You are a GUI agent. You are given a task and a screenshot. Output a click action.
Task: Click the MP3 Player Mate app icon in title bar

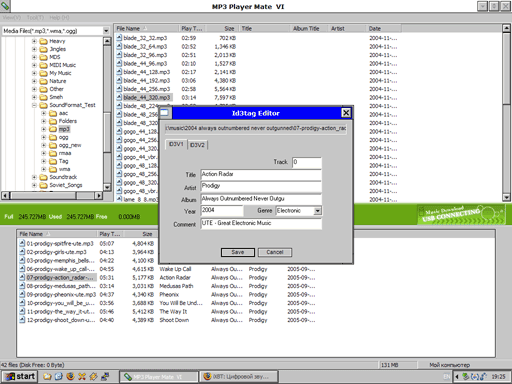tap(5, 5)
